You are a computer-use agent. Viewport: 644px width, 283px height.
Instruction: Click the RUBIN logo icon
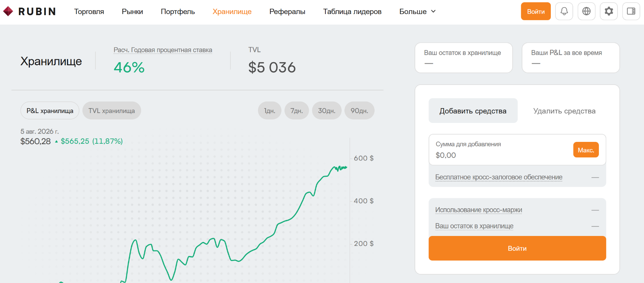(8, 11)
